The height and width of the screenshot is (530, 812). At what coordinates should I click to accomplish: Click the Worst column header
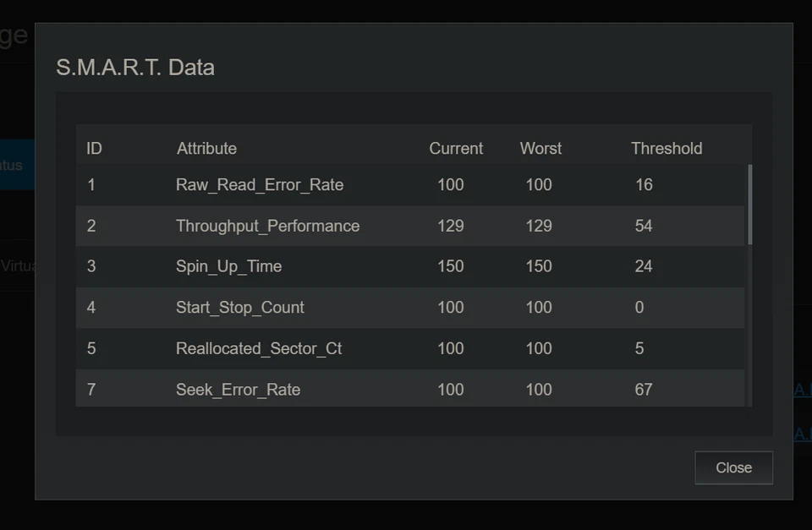tap(540, 149)
